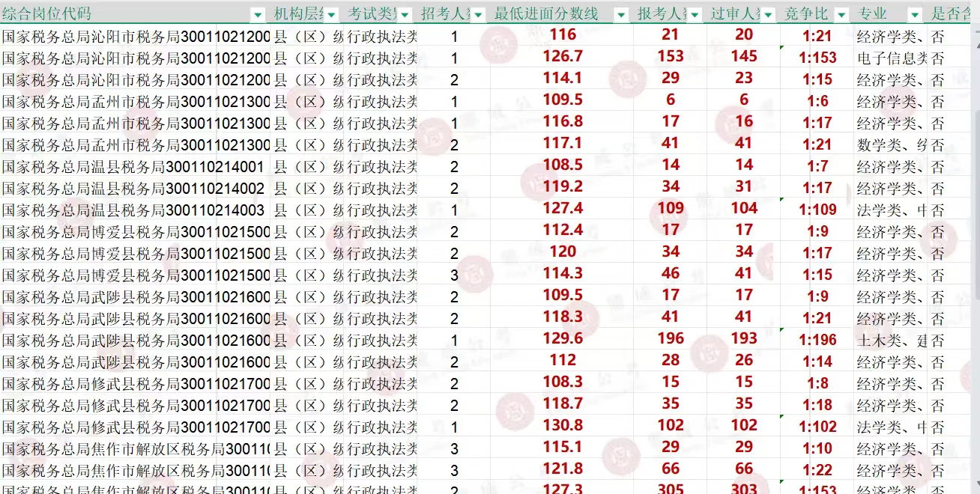
Task: Select the 竞争比 cell 1:10
Action: coord(817,448)
